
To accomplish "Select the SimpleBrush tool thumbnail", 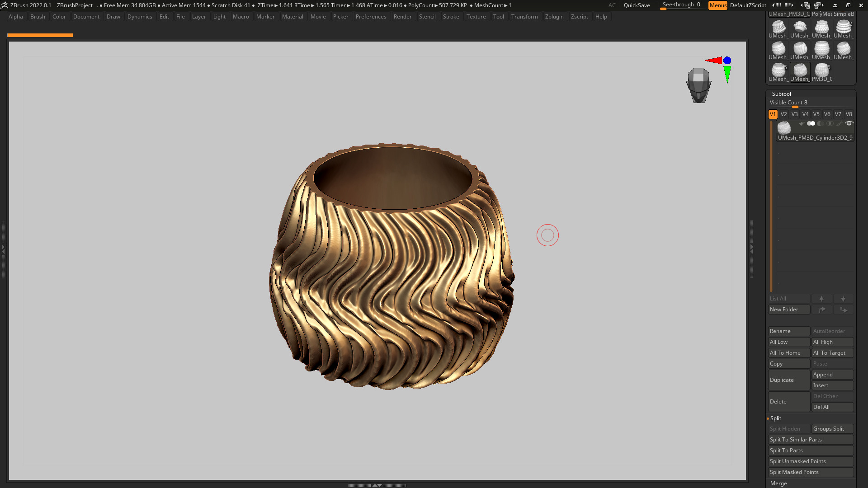I will tap(844, 14).
